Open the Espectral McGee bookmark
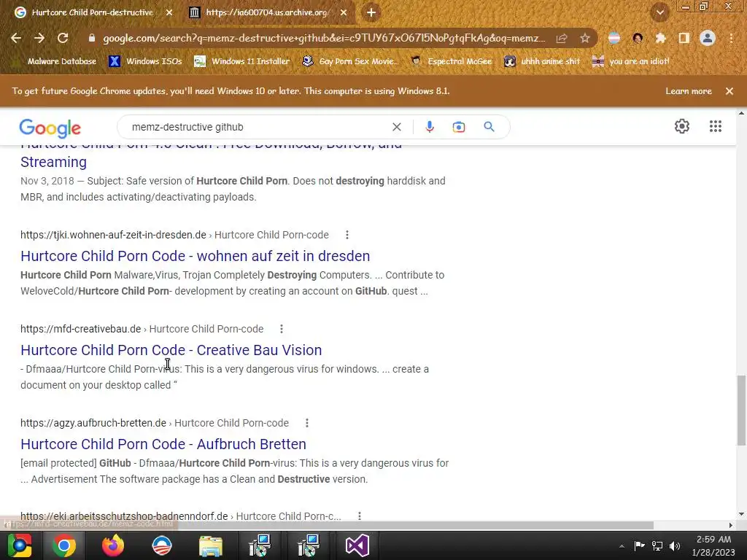The height and width of the screenshot is (560, 747). click(x=452, y=61)
